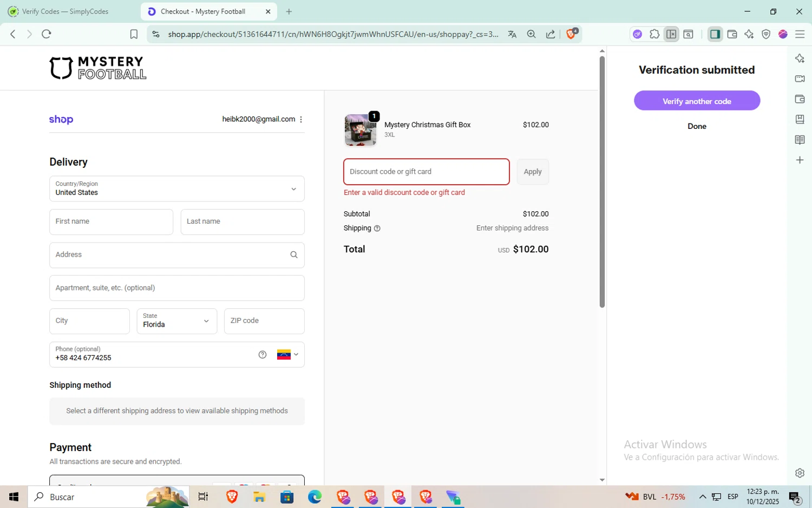812x508 pixels.
Task: Click the Apply discount button
Action: [533, 172]
